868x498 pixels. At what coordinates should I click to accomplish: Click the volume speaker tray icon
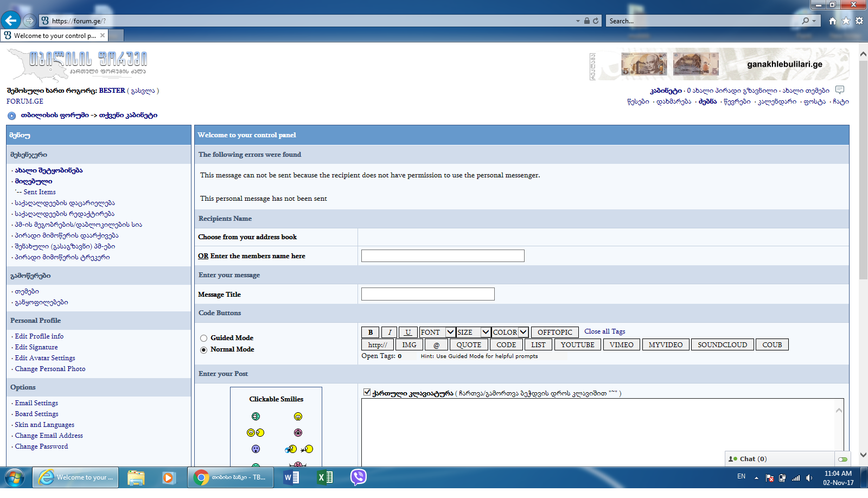pos(809,478)
